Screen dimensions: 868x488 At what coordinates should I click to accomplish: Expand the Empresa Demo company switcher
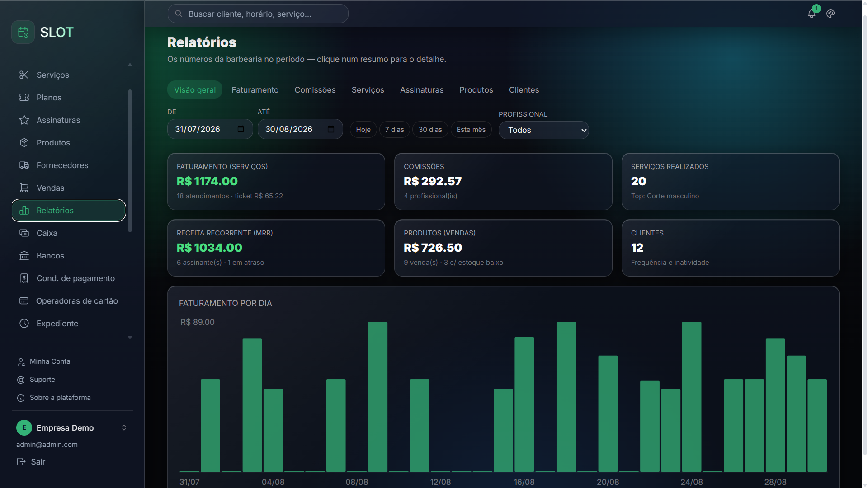124,427
